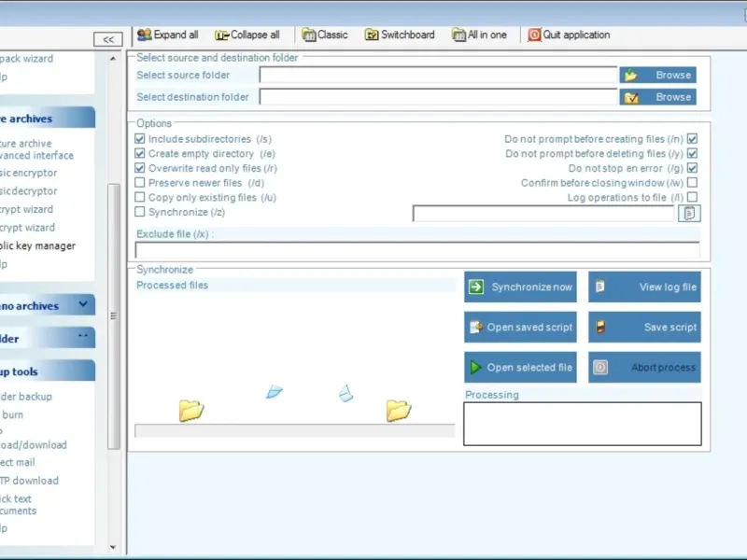Click the Expand all toolbar icon

(x=145, y=35)
